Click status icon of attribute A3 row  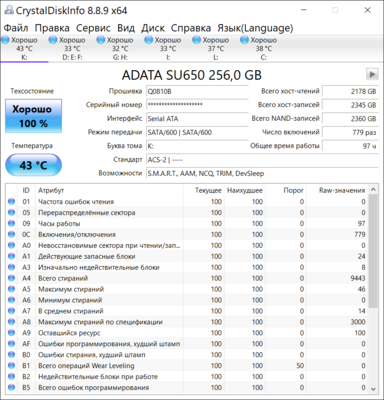point(11,267)
